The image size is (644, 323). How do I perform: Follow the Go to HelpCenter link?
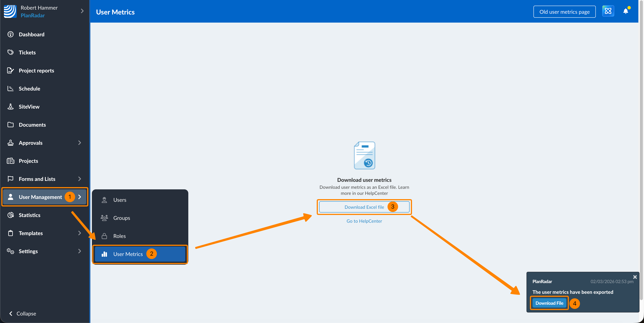point(364,221)
